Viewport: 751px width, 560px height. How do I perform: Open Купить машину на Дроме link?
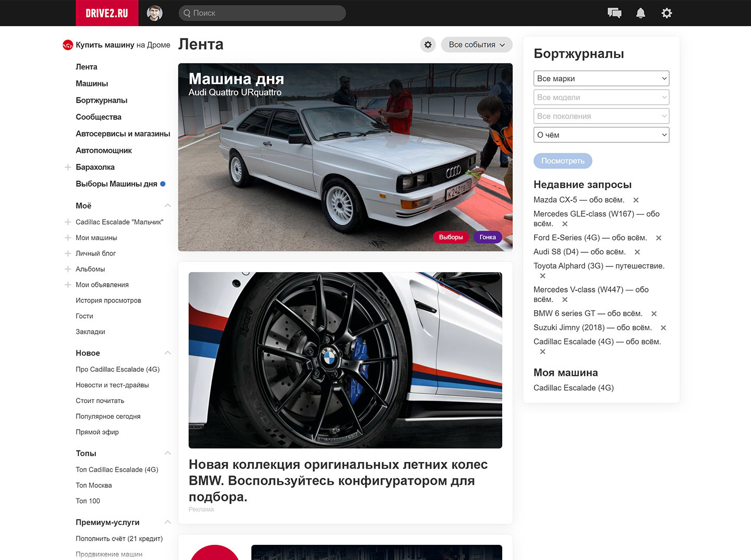click(123, 45)
